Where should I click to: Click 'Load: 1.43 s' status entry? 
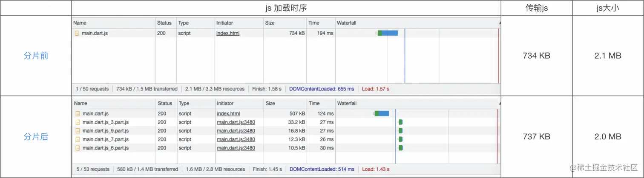[376, 169]
